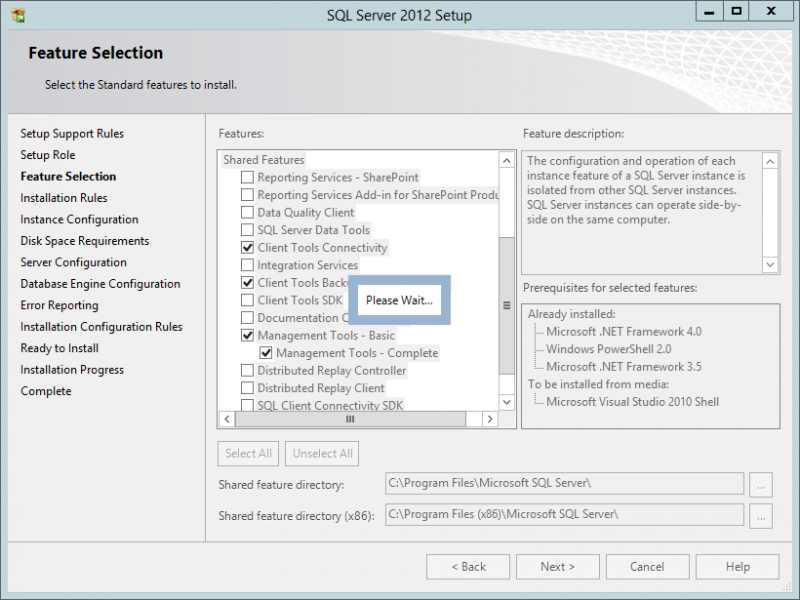The width and height of the screenshot is (800, 600).
Task: Select the Instance Configuration step
Action: coord(79,219)
